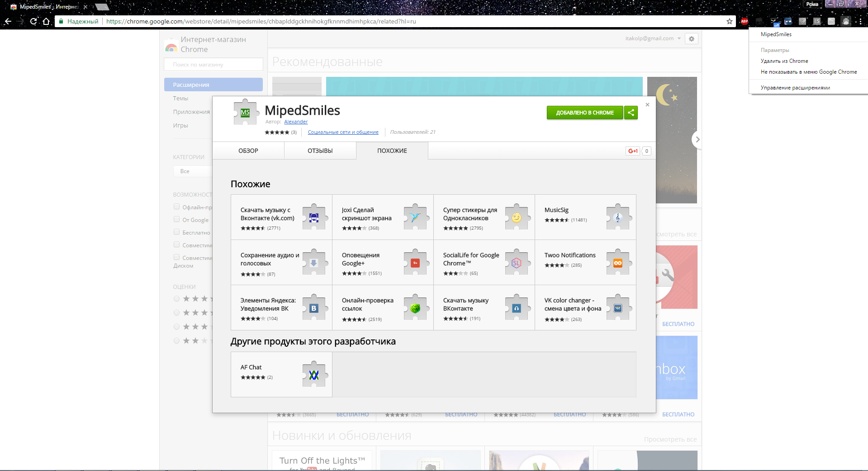Click the green 'Добавлено в Chrome' button

pos(585,113)
